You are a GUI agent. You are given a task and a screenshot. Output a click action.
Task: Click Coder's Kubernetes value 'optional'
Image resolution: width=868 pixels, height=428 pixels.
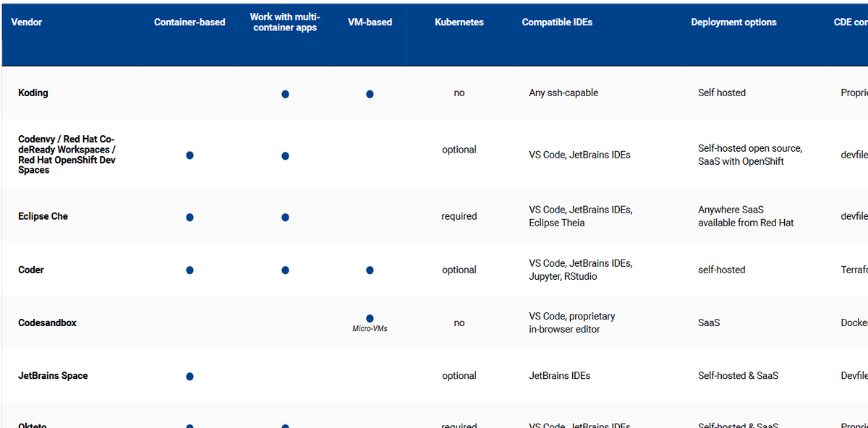click(x=459, y=270)
